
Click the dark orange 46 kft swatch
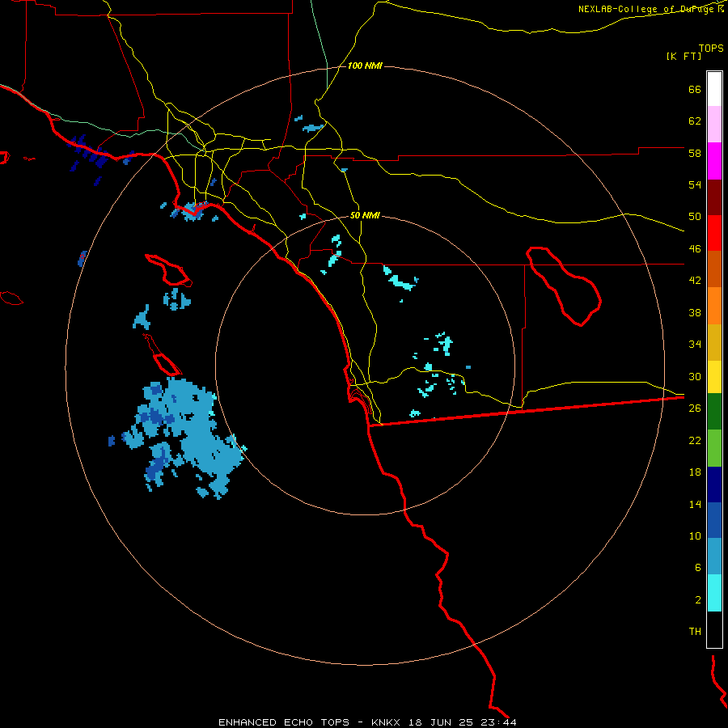[714, 269]
